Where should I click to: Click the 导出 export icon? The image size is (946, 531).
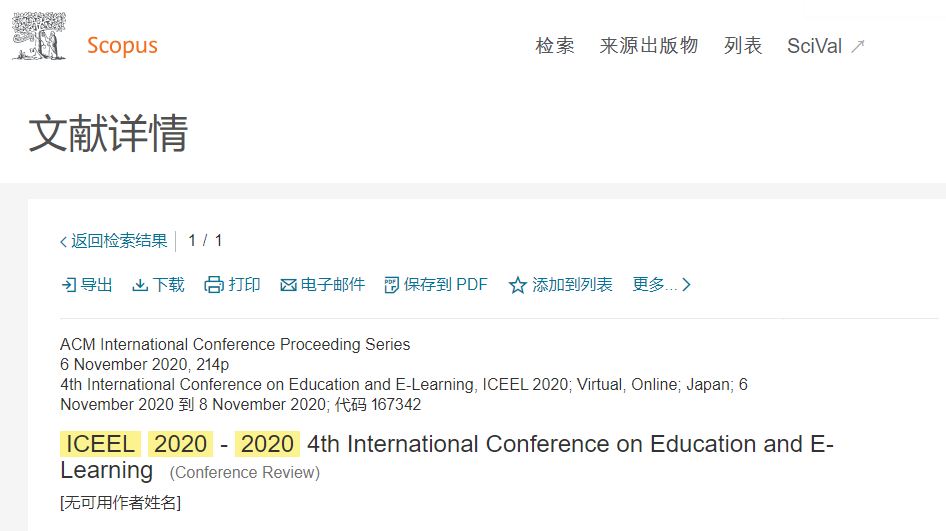69,285
